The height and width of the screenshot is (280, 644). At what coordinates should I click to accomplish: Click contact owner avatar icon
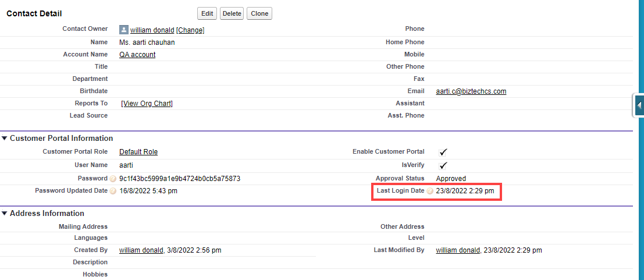tap(123, 30)
